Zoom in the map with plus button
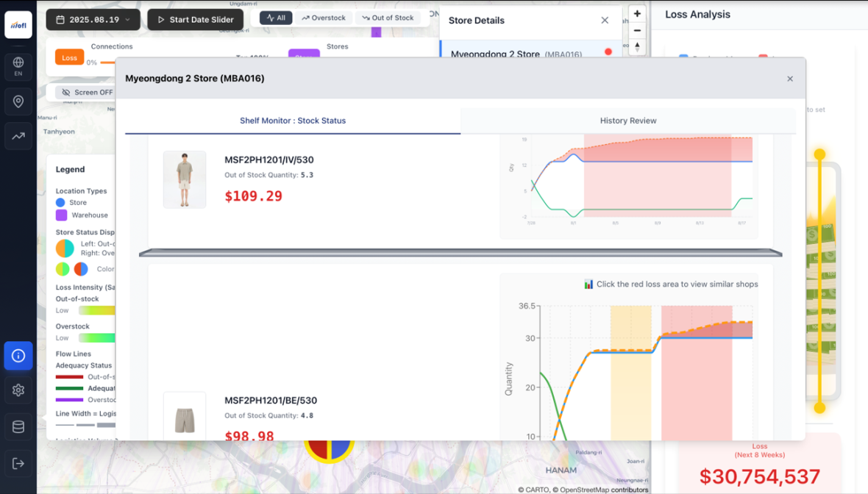 click(x=637, y=13)
